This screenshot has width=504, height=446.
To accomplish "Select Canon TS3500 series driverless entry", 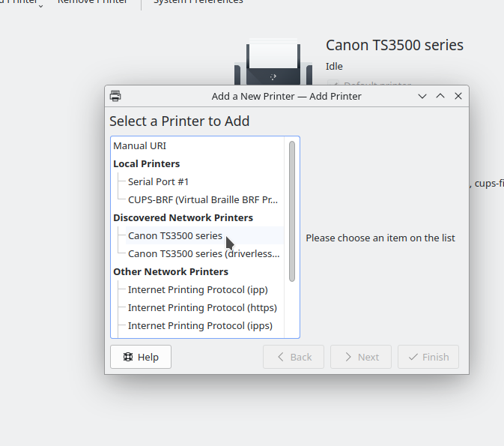I will [204, 253].
